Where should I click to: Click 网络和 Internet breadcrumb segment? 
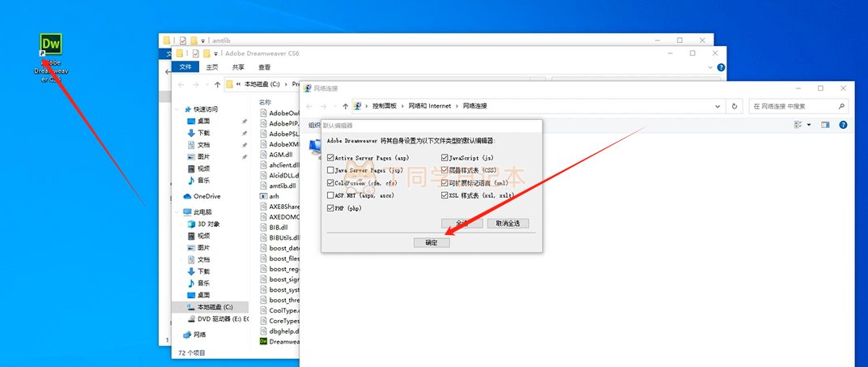(x=430, y=106)
